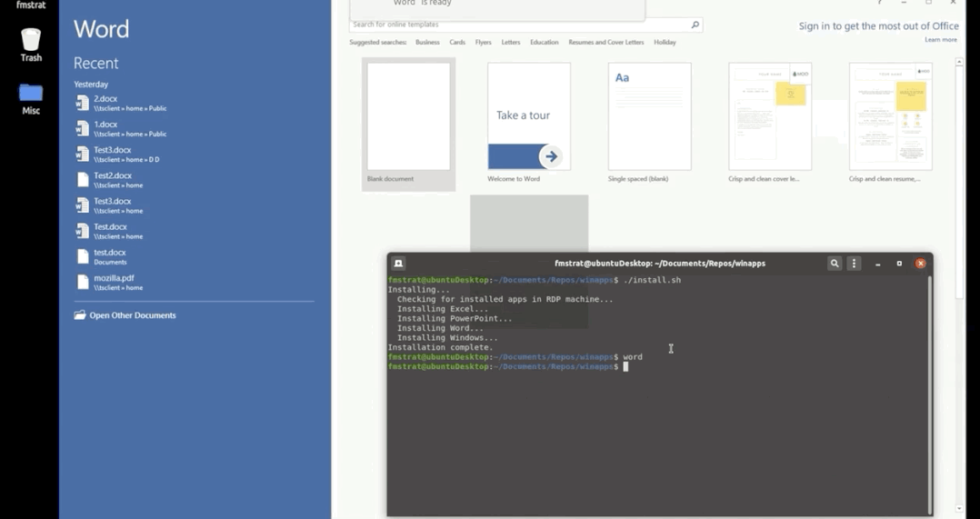This screenshot has height=519, width=980.
Task: Click Sign in to get the most out of Office
Action: click(879, 26)
